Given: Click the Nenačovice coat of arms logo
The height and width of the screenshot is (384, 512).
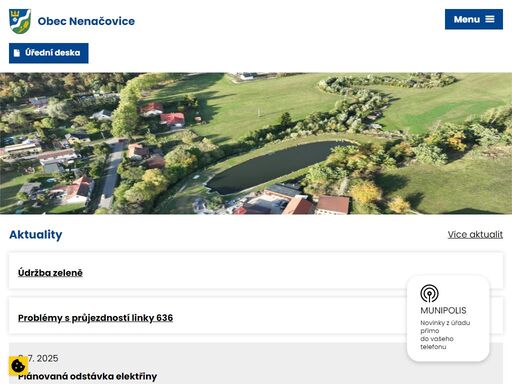Looking at the screenshot, I should [20, 21].
